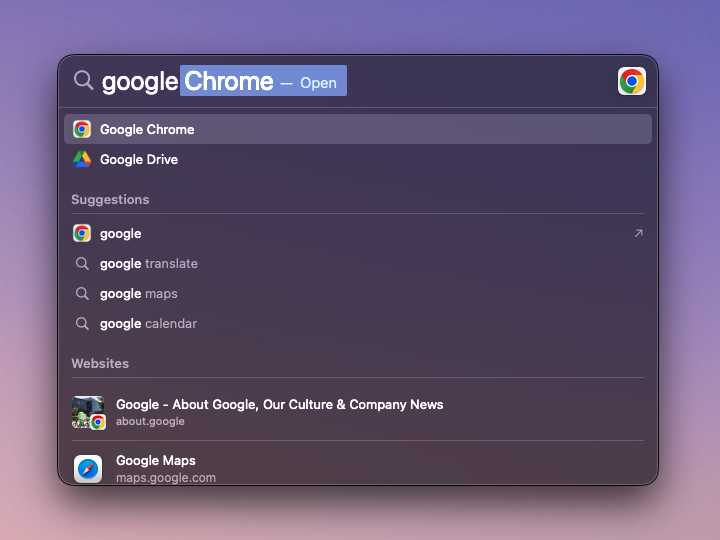Screen dimensions: 720x540
Task: Click the maps.google.com URL text
Action: (166, 478)
